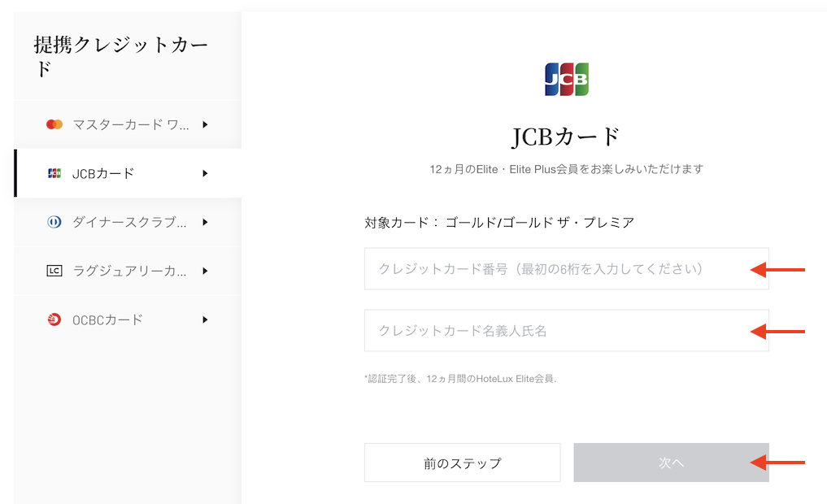
Task: Choose ラグジュアリーカ... label in sidebar
Action: pos(131,271)
